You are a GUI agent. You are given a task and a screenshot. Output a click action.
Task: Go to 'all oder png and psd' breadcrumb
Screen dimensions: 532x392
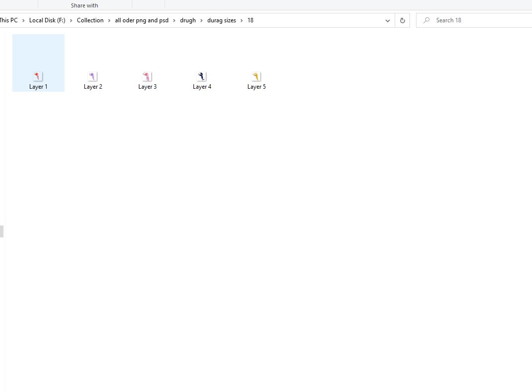pyautogui.click(x=142, y=20)
